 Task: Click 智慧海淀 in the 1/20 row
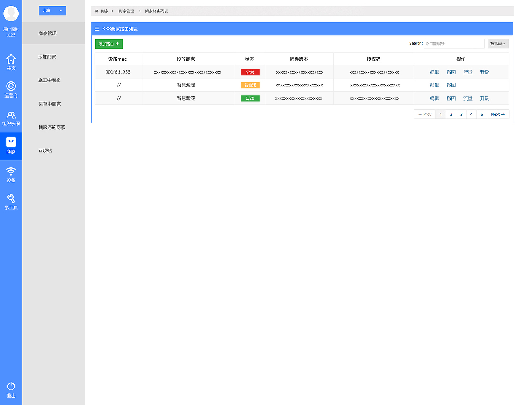pyautogui.click(x=186, y=98)
